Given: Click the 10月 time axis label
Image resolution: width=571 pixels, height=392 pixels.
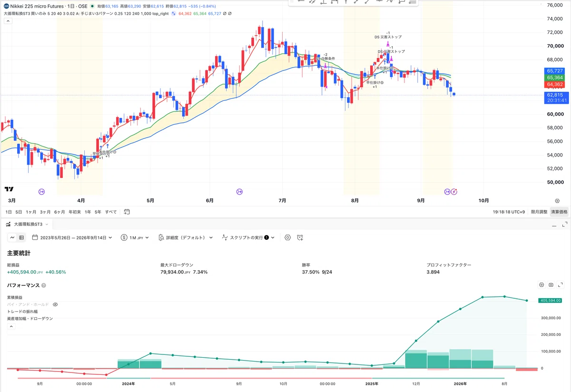Looking at the screenshot, I should [x=484, y=201].
